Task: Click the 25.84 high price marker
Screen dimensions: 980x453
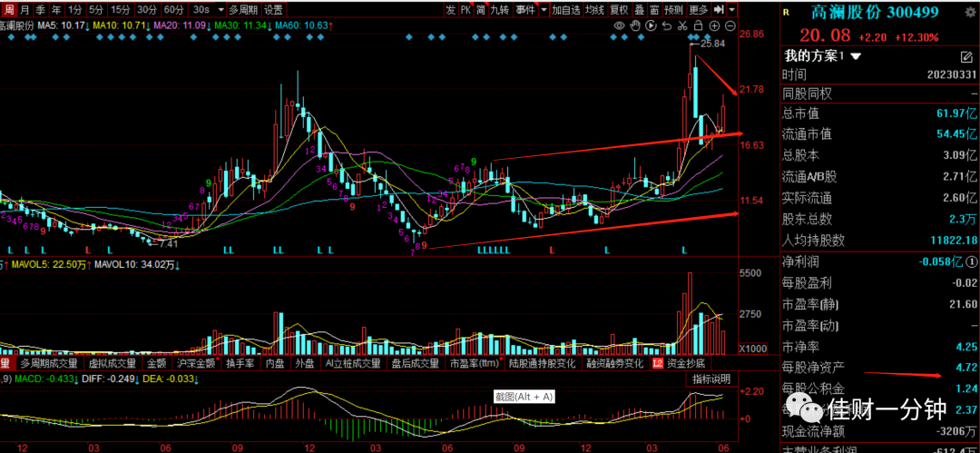Action: pos(712,44)
